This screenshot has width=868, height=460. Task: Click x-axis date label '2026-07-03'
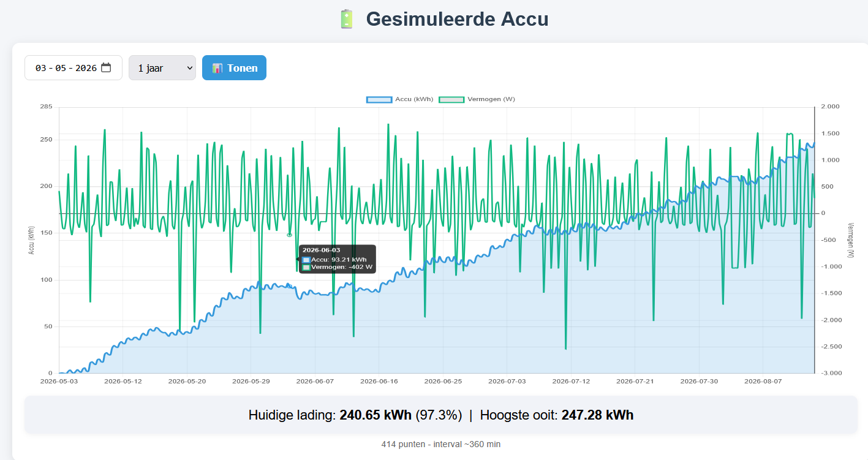coord(507,381)
